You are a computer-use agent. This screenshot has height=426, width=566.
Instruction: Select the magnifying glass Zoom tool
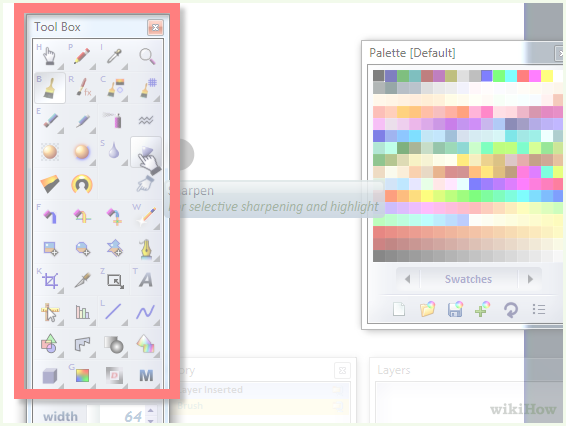click(146, 56)
